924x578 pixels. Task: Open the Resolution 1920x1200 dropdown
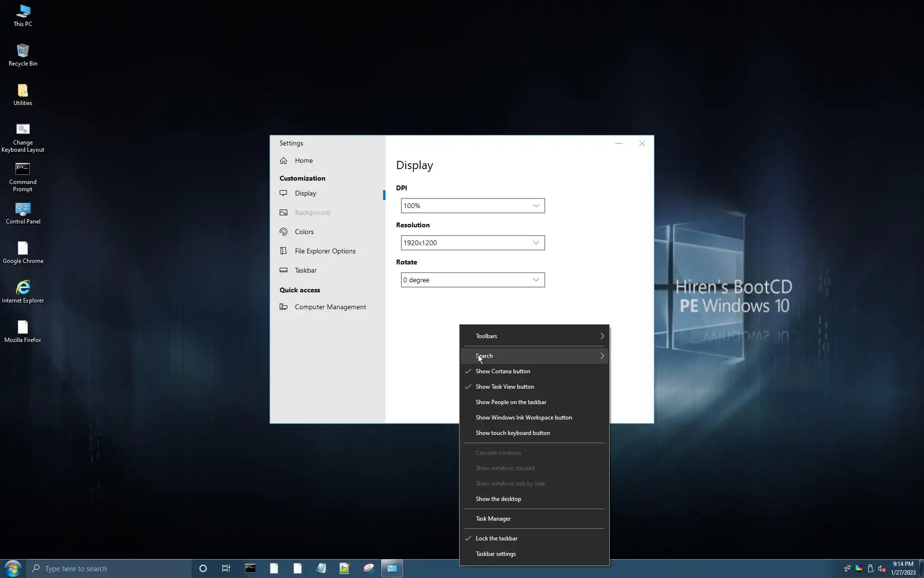pyautogui.click(x=473, y=243)
